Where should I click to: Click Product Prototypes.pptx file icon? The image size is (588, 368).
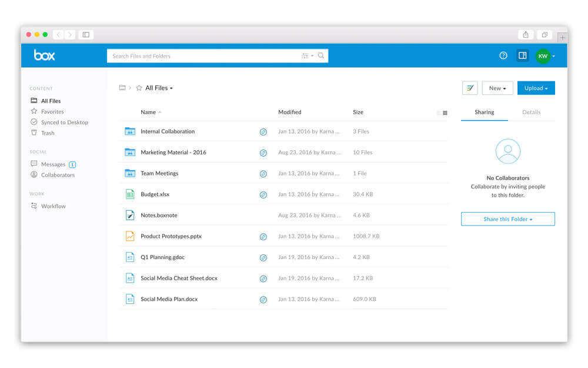click(130, 236)
